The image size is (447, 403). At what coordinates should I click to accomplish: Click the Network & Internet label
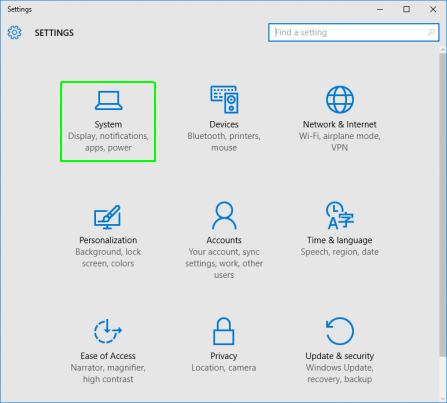click(340, 124)
